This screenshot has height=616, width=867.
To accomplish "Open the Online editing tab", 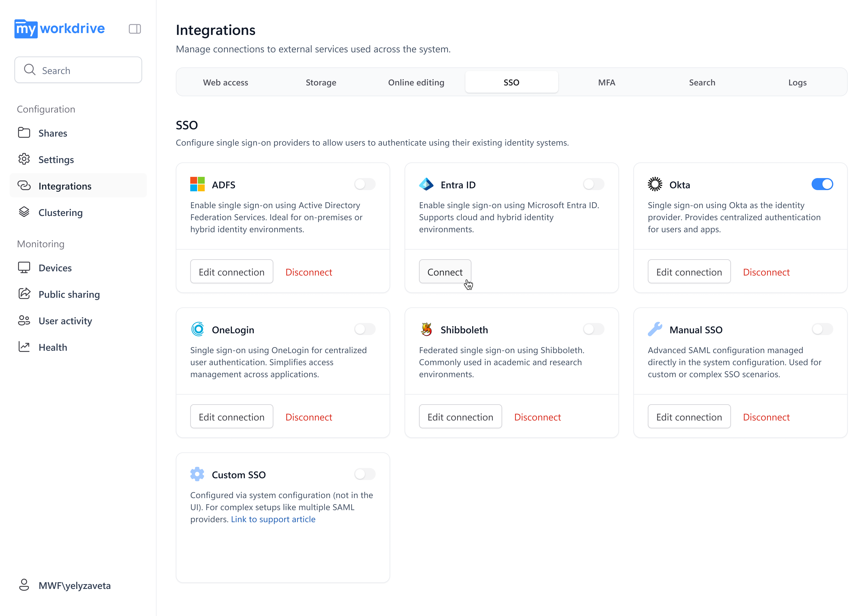I will pos(416,82).
